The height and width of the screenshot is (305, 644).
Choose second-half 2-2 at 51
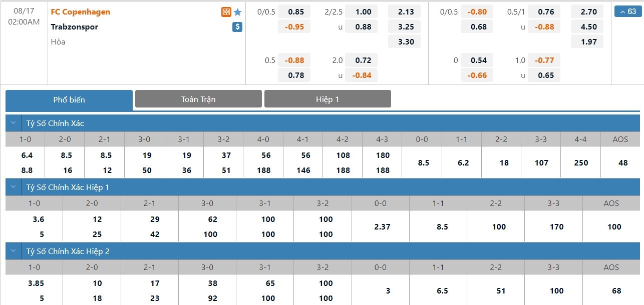[496, 290]
